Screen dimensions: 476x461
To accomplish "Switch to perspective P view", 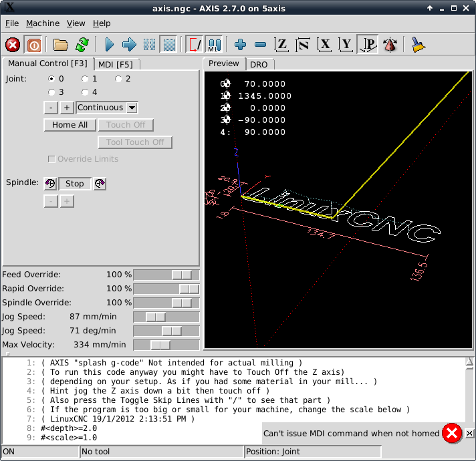I will click(x=368, y=45).
